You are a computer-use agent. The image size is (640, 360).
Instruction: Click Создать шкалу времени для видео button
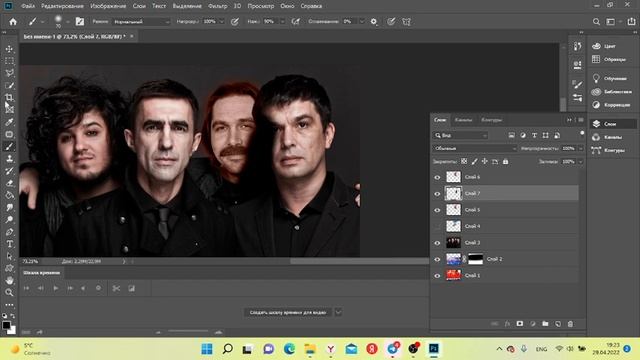pyautogui.click(x=288, y=313)
